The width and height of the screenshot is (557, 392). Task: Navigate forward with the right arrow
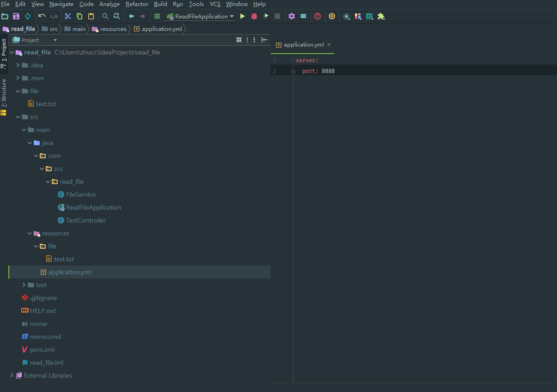click(x=142, y=16)
